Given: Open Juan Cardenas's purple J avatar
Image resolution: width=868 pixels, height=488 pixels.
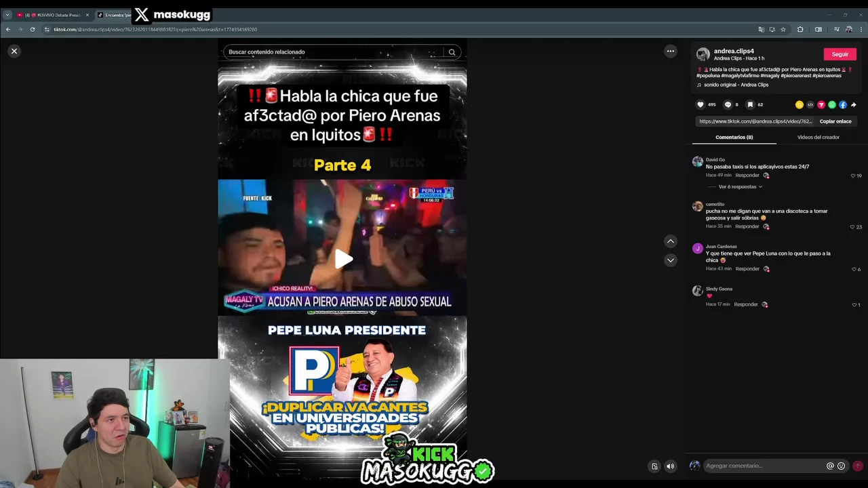Looking at the screenshot, I should [x=697, y=249].
